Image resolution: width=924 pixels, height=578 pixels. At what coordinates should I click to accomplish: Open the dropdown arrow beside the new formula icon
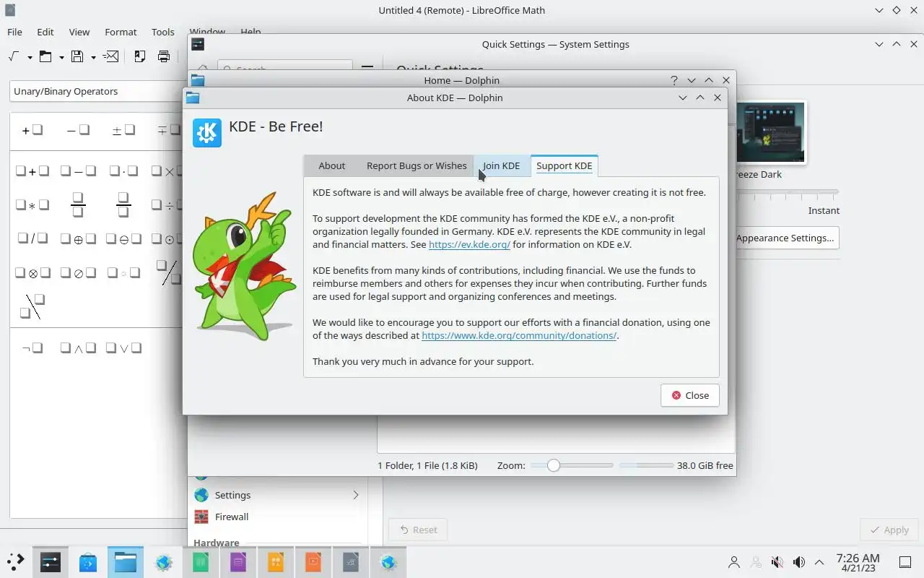(x=30, y=57)
